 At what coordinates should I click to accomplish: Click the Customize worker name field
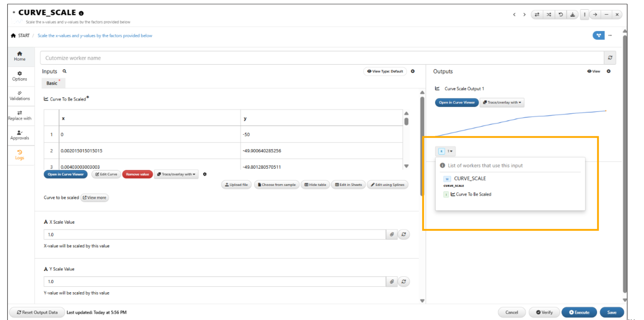tap(321, 58)
